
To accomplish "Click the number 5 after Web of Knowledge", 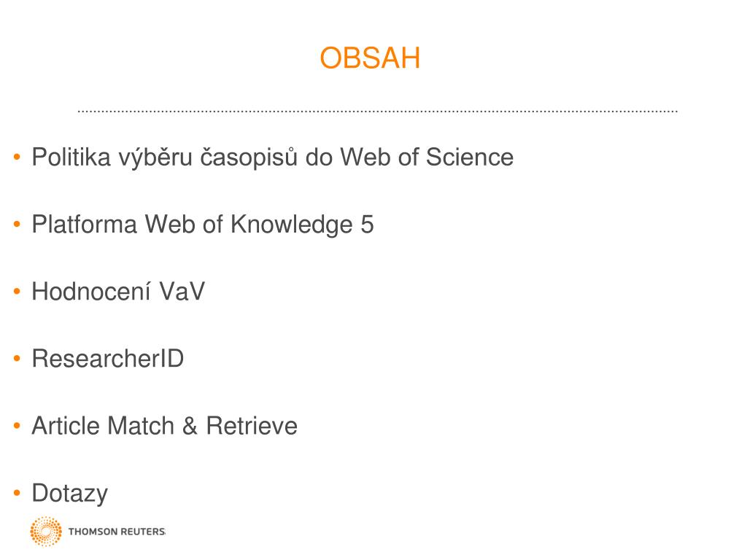I will click(x=368, y=225).
